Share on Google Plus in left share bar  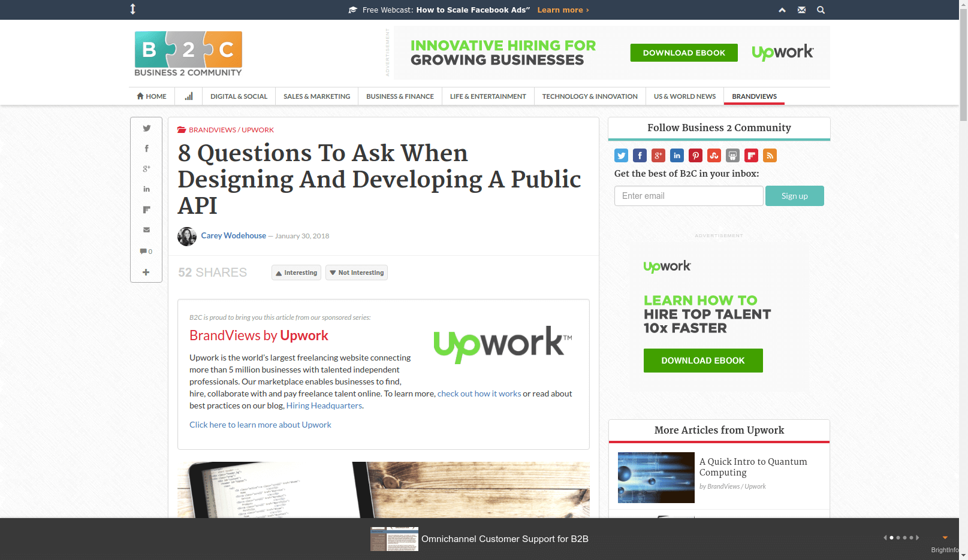[146, 169]
